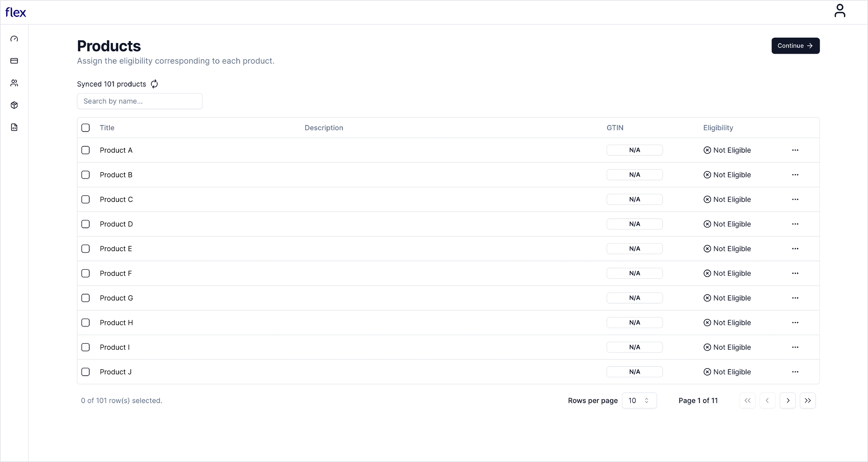Jump to the last page double arrow
Viewport: 868px width, 462px height.
point(807,400)
